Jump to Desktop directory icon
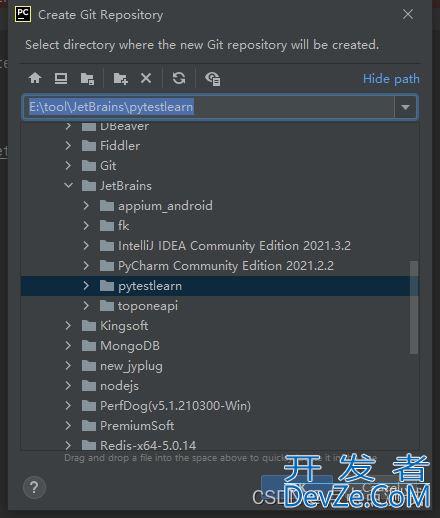This screenshot has width=440, height=518. 61,79
